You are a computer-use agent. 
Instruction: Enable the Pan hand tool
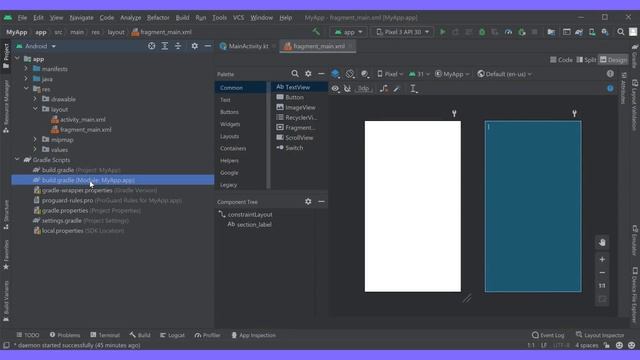tap(602, 242)
